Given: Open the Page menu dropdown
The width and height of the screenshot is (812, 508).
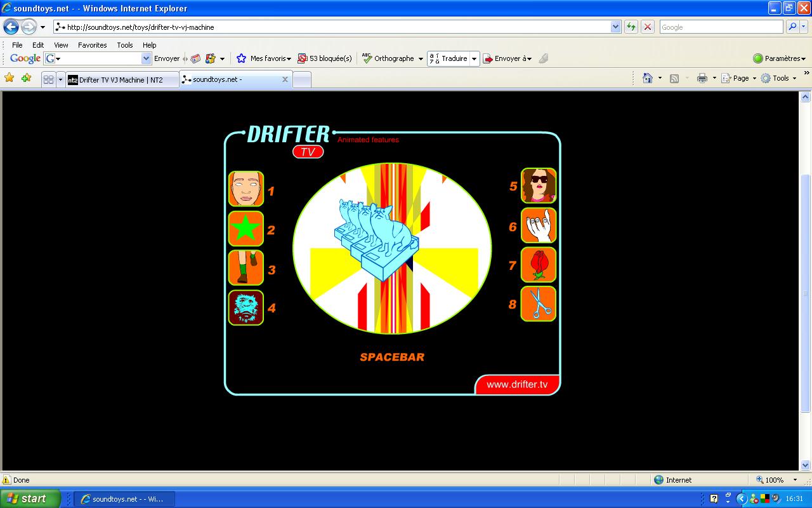Looking at the screenshot, I should coord(739,78).
